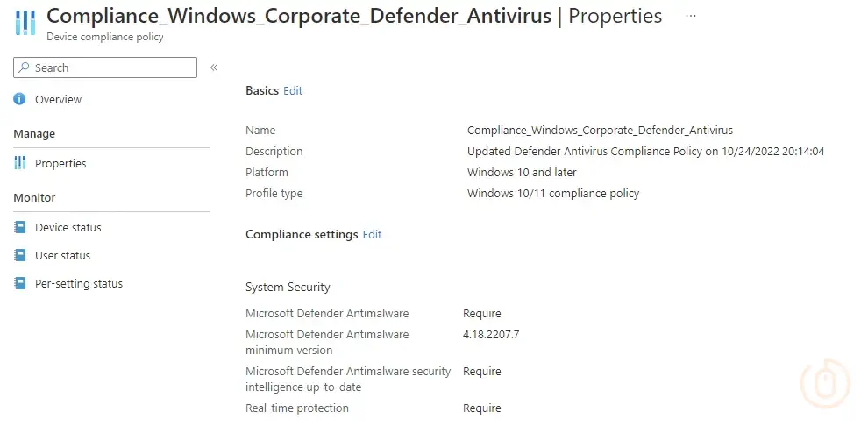868x426 pixels.
Task: Open the ellipsis more options menu
Action: tap(691, 16)
